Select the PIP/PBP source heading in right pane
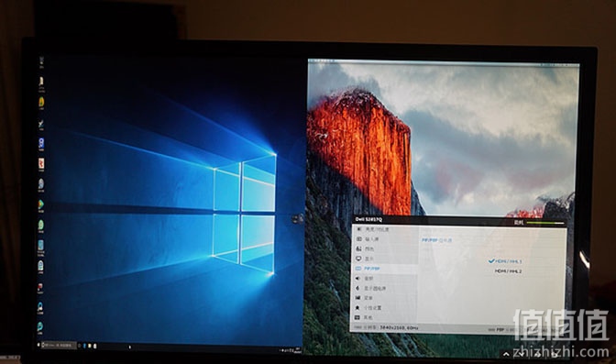The width and height of the screenshot is (616, 364). pyautogui.click(x=437, y=240)
